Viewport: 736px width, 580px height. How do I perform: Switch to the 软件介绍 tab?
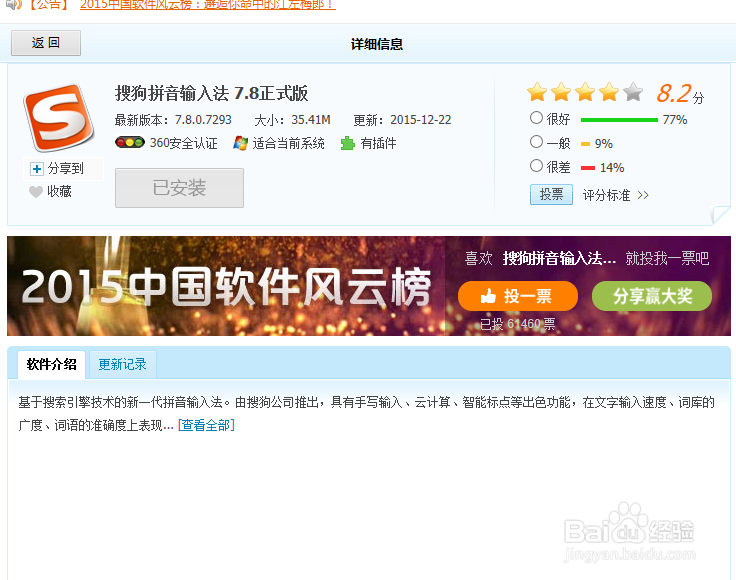click(51, 365)
